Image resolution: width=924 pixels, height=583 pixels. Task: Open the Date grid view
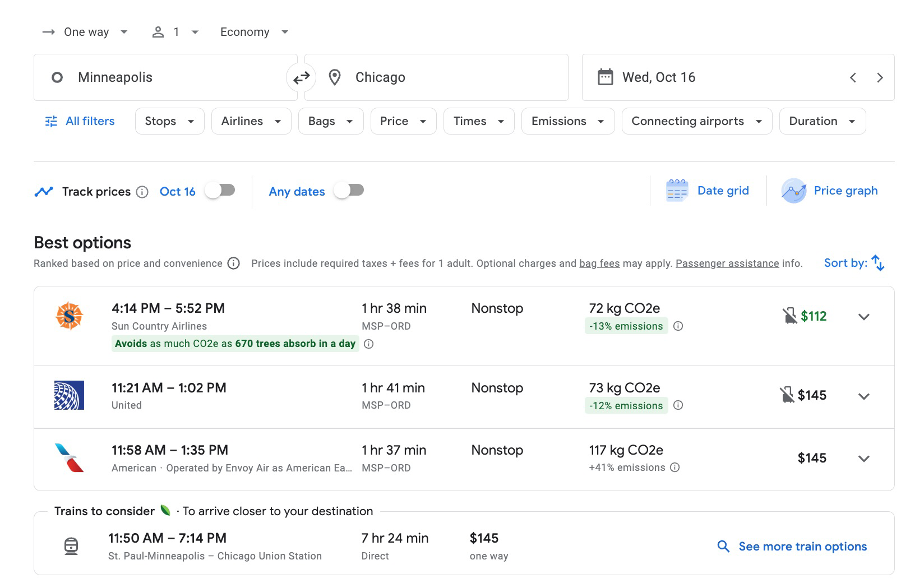click(x=709, y=191)
